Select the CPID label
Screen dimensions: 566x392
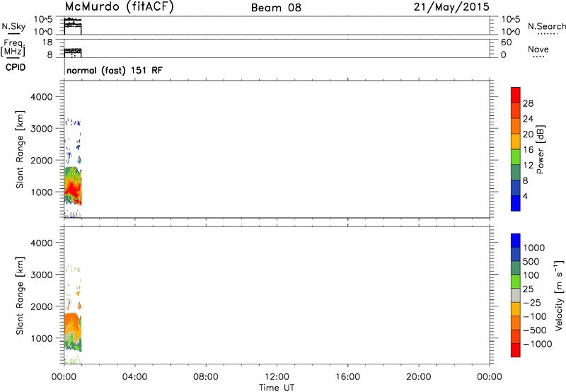[16, 67]
